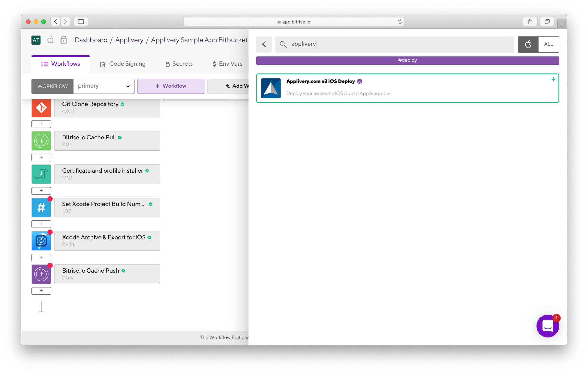Reload the page in Safari

pos(400,22)
